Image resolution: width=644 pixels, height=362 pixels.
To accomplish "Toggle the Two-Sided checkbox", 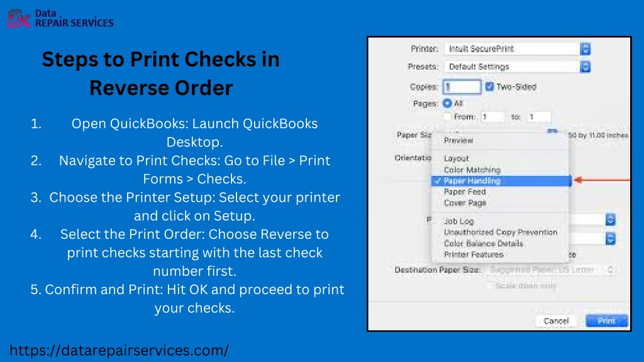I will tap(489, 87).
